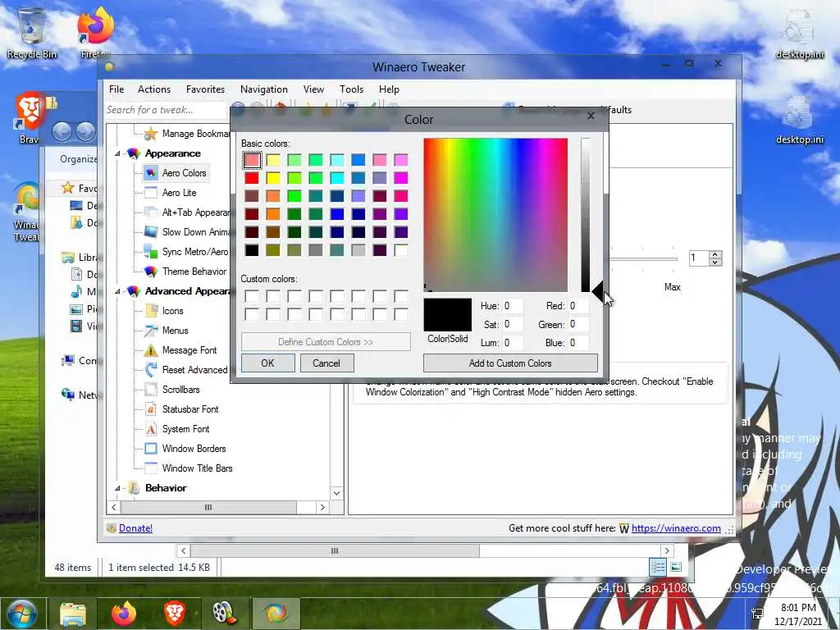Open the Favorites menu
840x630 pixels.
[x=205, y=89]
